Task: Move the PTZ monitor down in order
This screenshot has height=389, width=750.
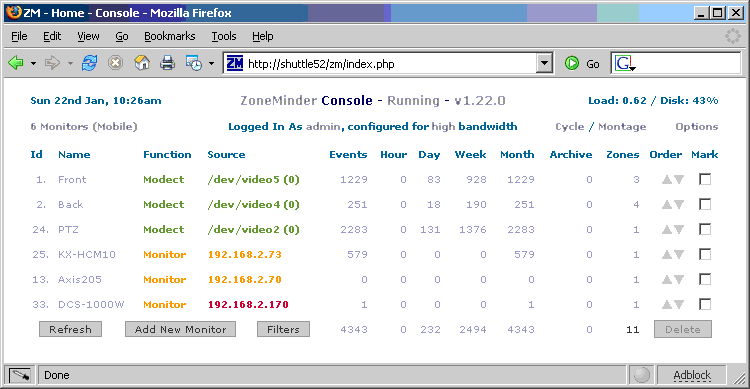Action: [x=679, y=230]
